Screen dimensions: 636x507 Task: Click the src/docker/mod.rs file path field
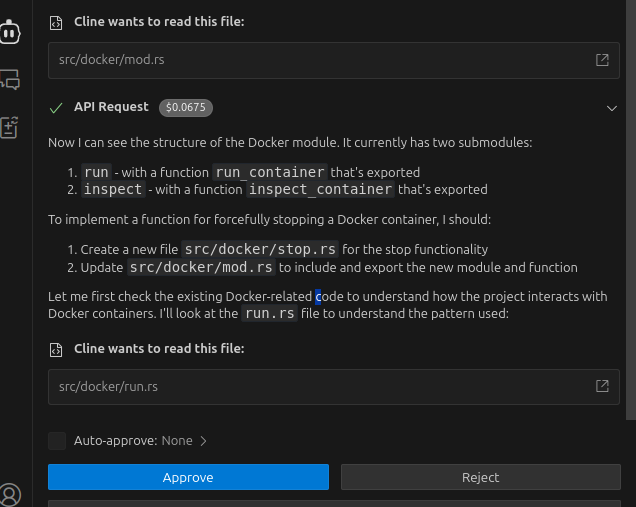click(300, 60)
